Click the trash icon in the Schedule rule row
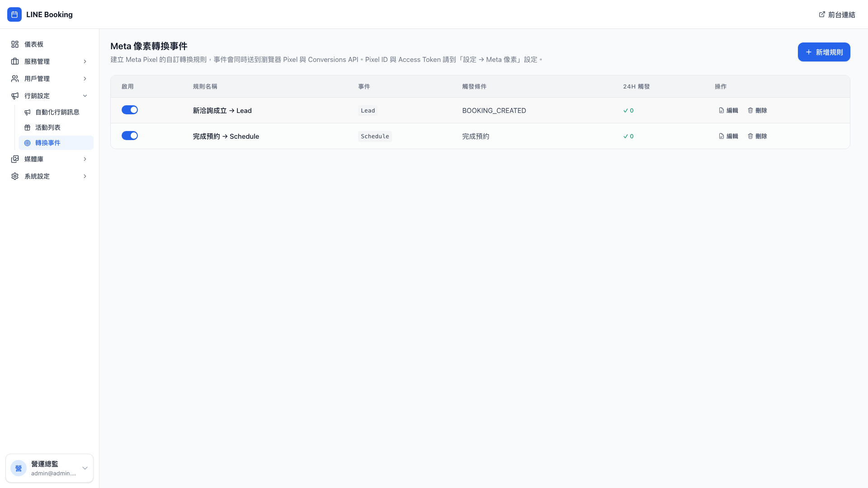The height and width of the screenshot is (488, 868). click(750, 136)
